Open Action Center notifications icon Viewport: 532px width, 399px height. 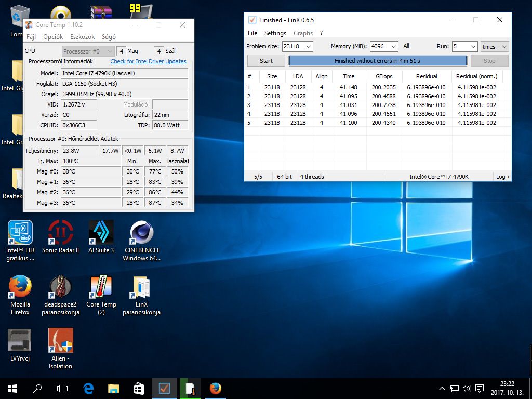480,389
